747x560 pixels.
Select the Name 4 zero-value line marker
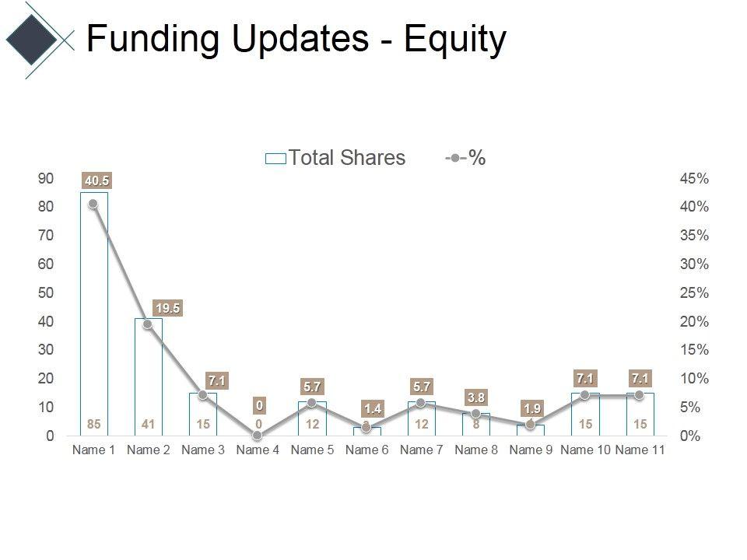258,436
